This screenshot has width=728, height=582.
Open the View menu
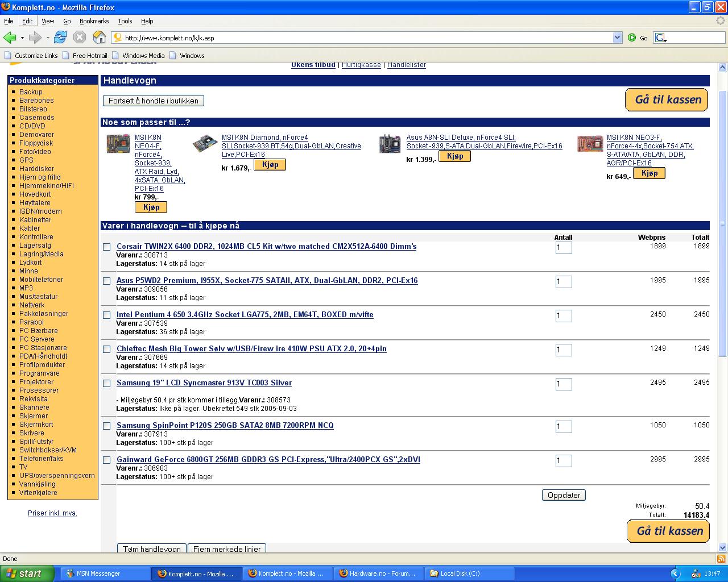48,21
